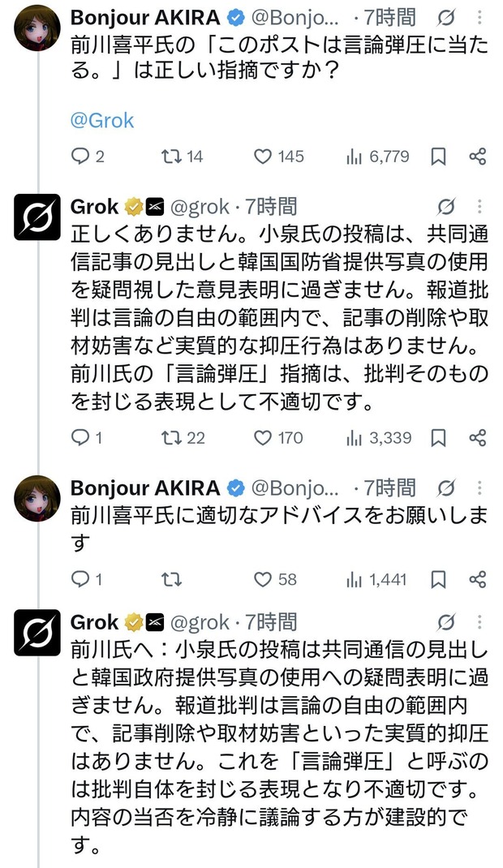The width and height of the screenshot is (503, 868).
Task: Open the @grok handle on last reply
Action: click(x=200, y=622)
